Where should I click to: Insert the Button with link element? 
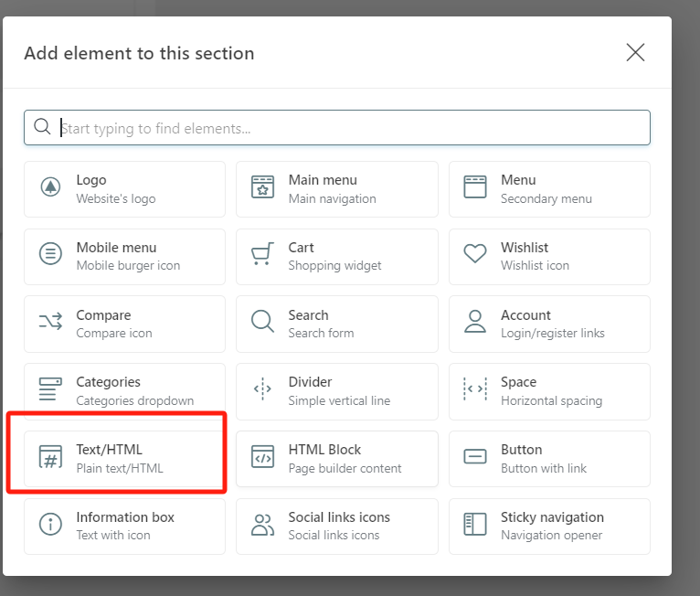pos(549,458)
